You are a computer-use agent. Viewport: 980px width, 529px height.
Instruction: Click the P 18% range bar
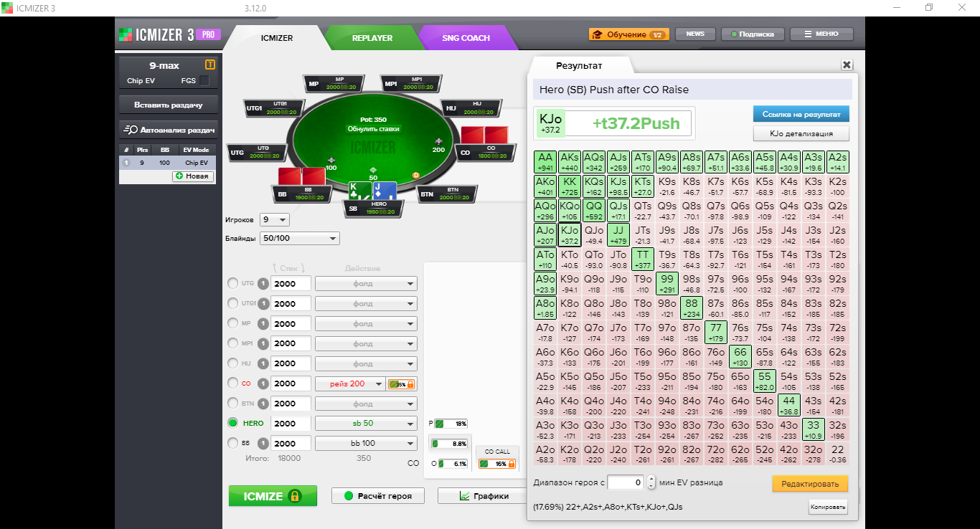pyautogui.click(x=451, y=424)
